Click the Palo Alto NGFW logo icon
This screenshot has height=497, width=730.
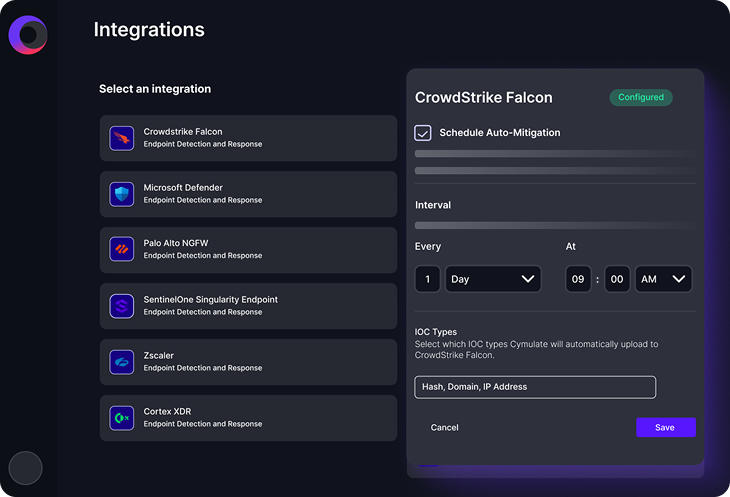(122, 249)
